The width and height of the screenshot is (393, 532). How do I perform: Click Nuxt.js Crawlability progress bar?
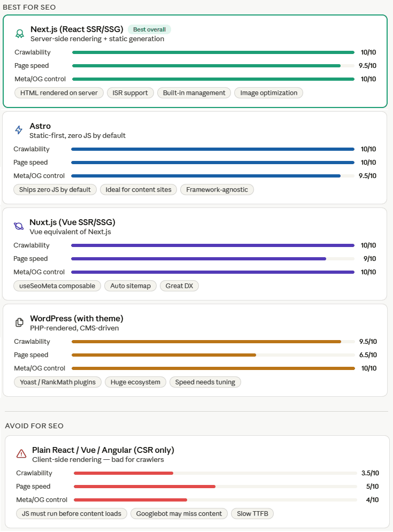(x=213, y=245)
